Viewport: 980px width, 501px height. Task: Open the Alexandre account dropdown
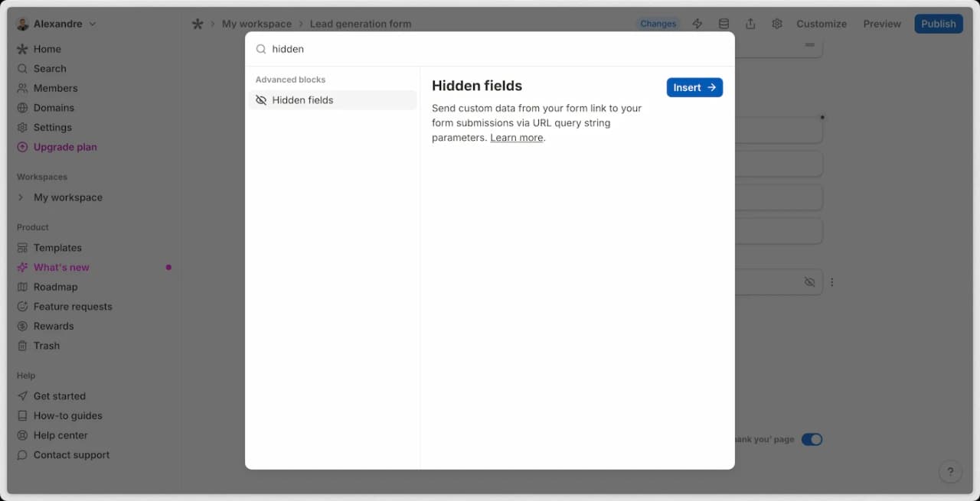pos(57,24)
